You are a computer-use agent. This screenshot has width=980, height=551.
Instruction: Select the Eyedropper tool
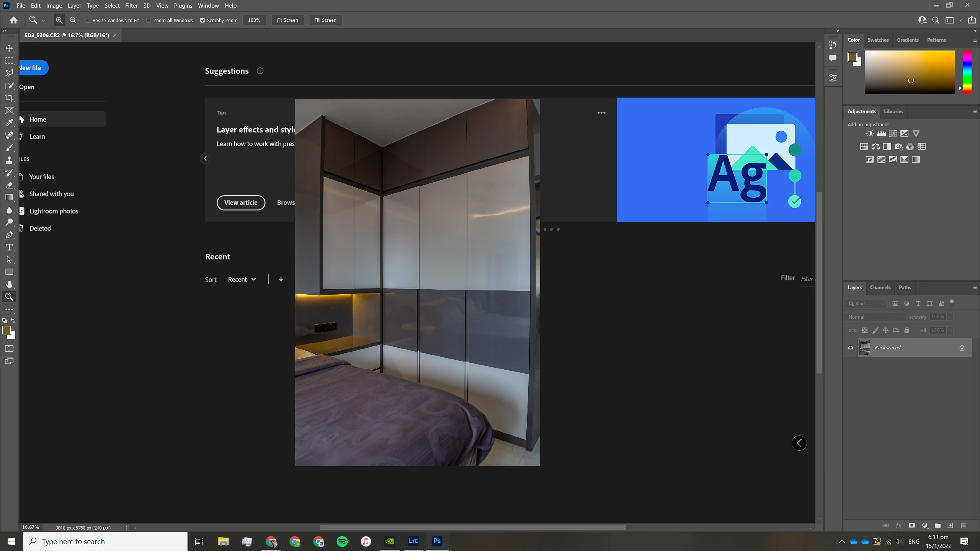pos(9,123)
